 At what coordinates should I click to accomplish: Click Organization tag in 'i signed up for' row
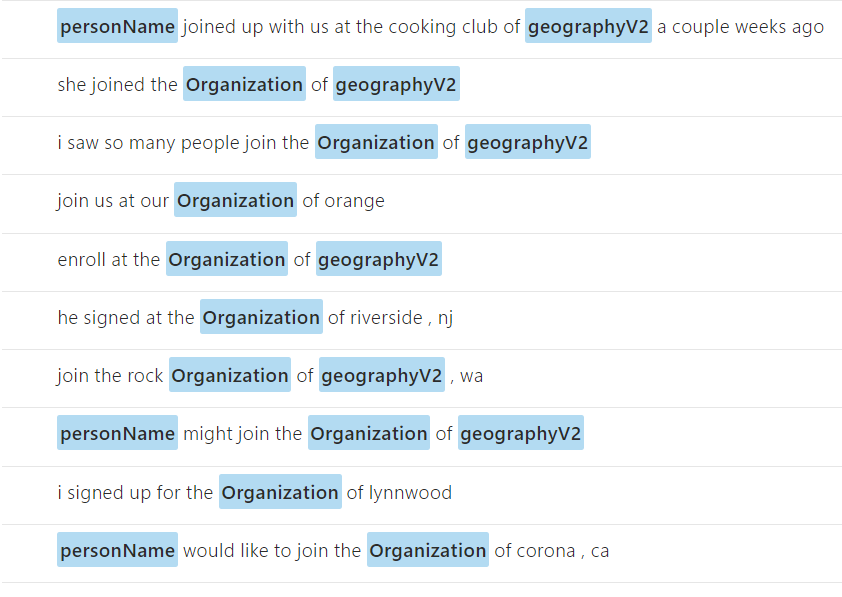[280, 492]
